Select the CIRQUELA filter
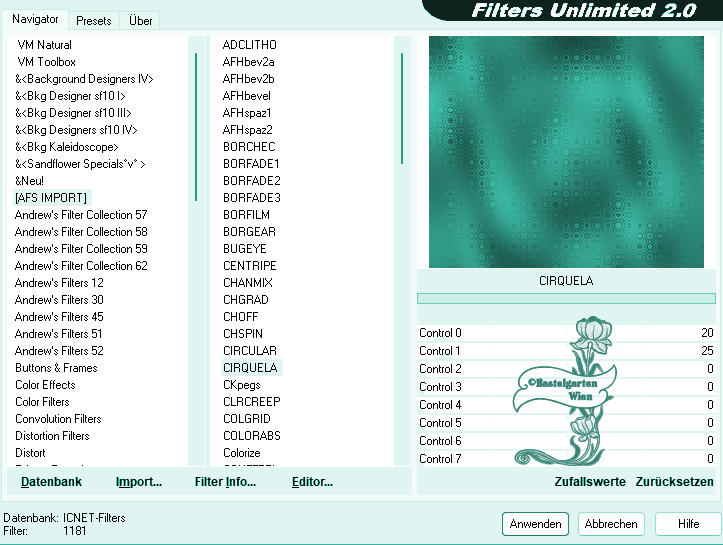The width and height of the screenshot is (723, 545). coord(250,368)
